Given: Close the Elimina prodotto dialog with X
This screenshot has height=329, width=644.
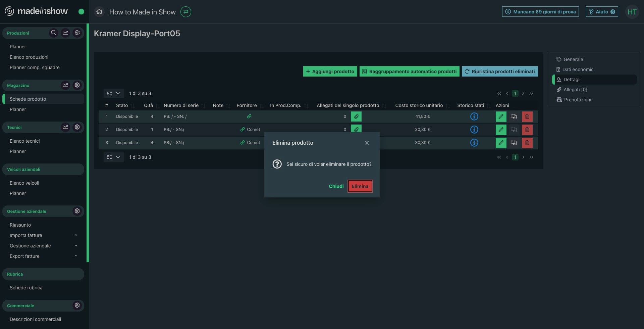Looking at the screenshot, I should click(367, 143).
